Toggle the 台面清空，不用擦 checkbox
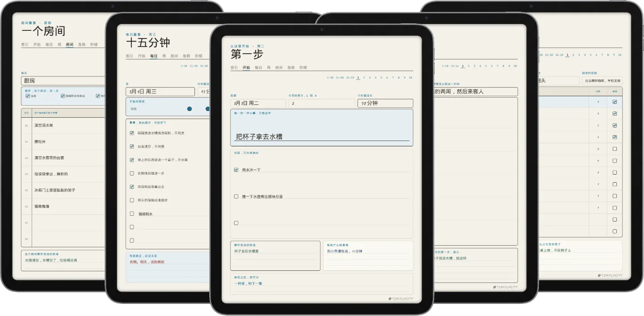The width and height of the screenshot is (644, 316). 132,146
